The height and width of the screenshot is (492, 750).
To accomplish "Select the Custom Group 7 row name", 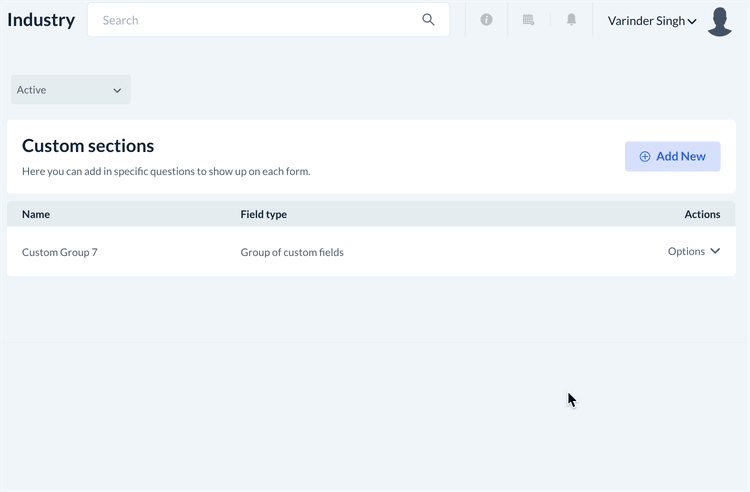I will 60,252.
